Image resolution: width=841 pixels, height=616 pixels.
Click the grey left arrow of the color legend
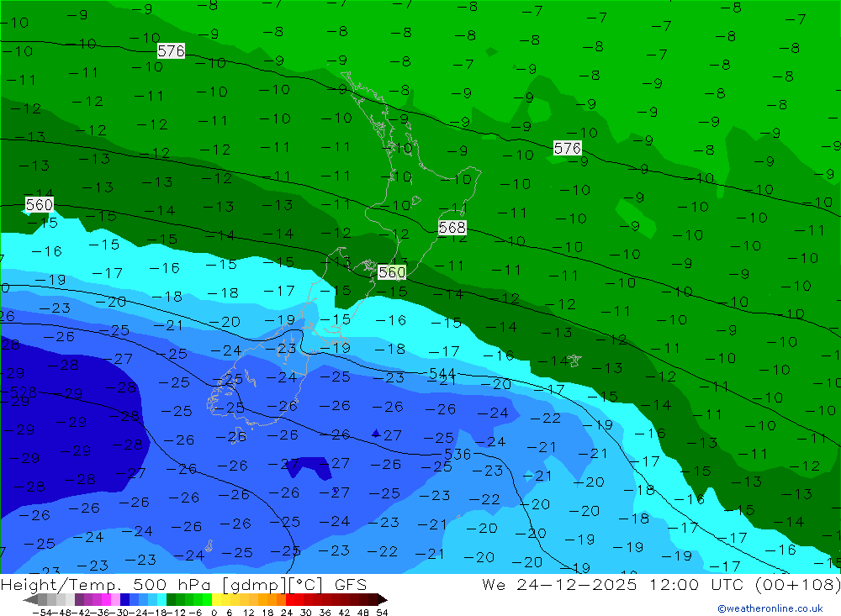30,600
